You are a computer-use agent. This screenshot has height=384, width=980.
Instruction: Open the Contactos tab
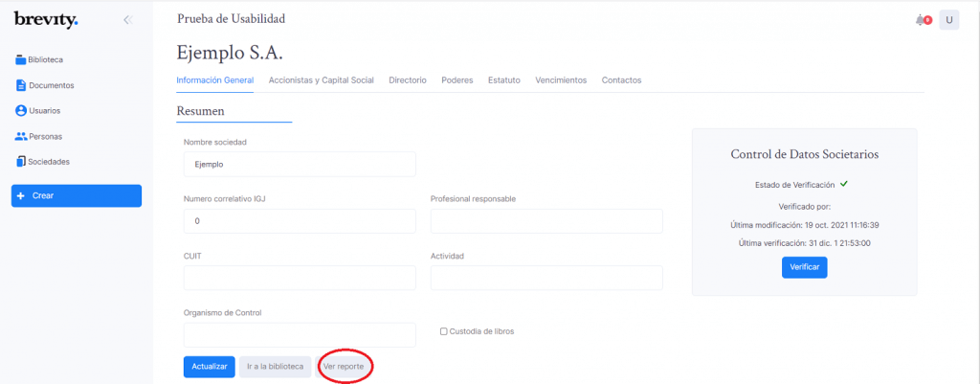[621, 80]
